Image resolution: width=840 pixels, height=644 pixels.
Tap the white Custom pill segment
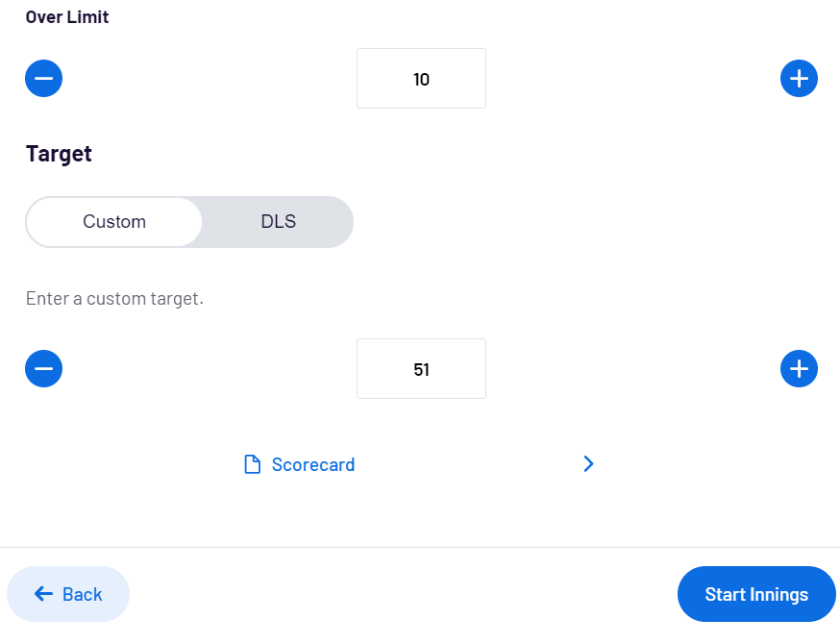[x=114, y=222]
